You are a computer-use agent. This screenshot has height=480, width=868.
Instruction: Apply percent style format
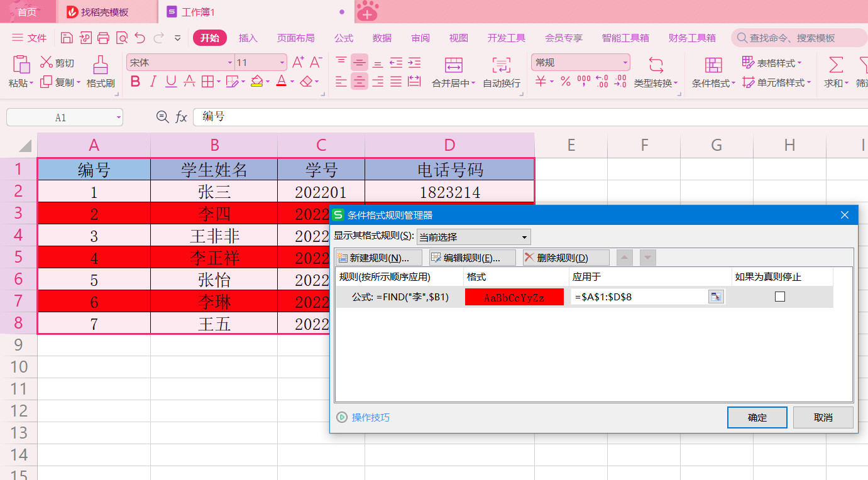[566, 82]
